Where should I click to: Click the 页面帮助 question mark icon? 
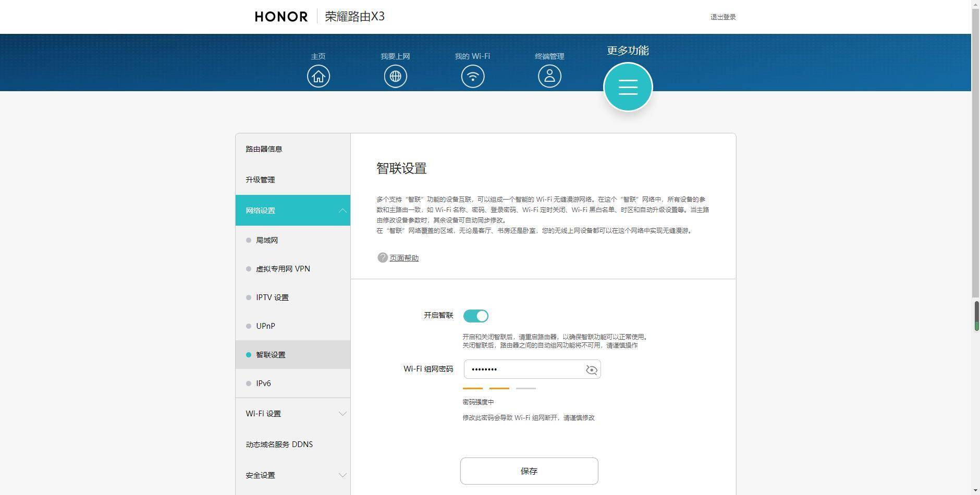pos(382,257)
